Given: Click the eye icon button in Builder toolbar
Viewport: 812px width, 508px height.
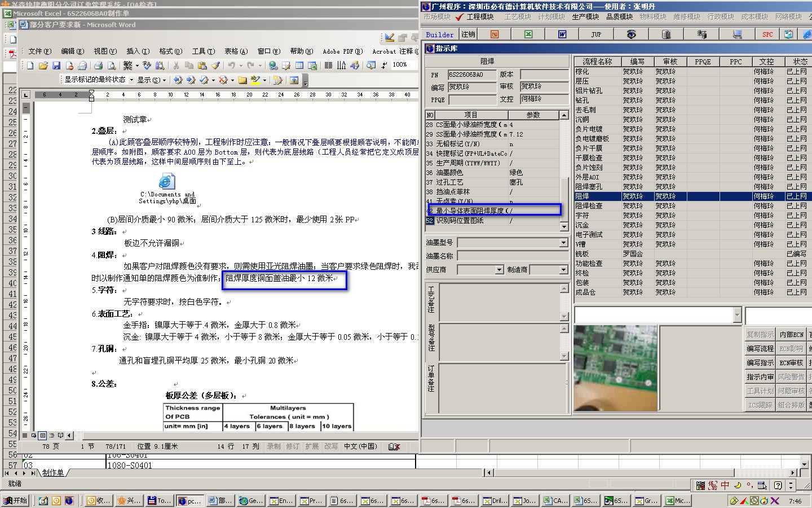Looking at the screenshot, I should pos(631,34).
